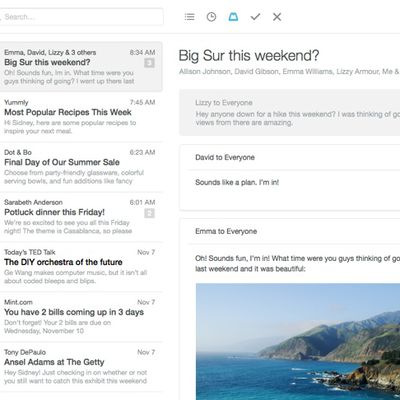Open the Potluck dinner this Friday! email

coord(81,217)
